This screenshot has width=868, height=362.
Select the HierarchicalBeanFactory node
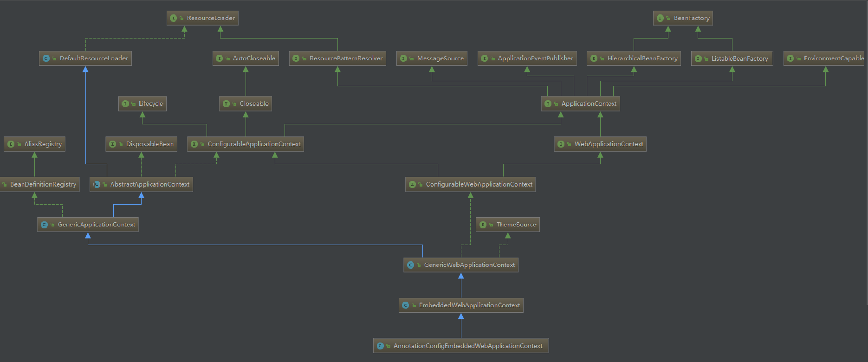tap(642, 58)
